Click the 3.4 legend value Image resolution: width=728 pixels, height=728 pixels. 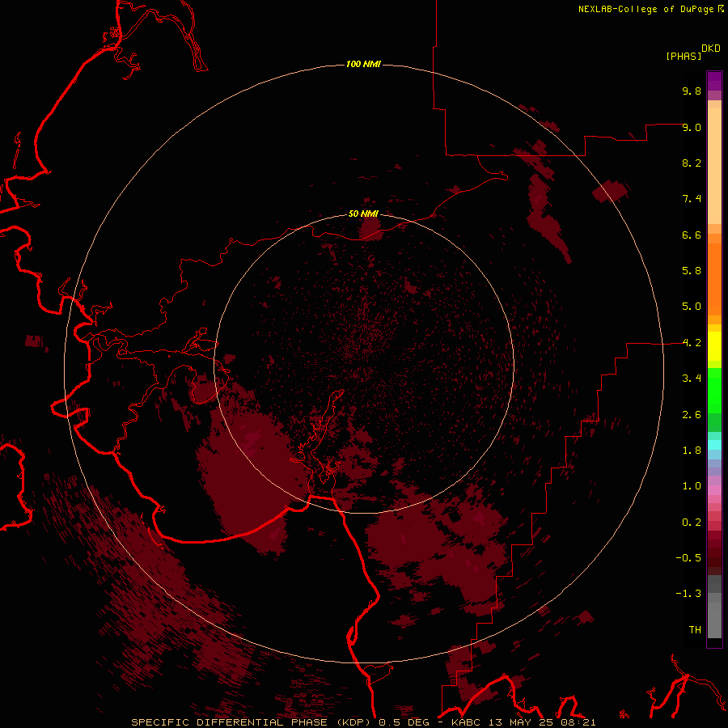(x=692, y=379)
